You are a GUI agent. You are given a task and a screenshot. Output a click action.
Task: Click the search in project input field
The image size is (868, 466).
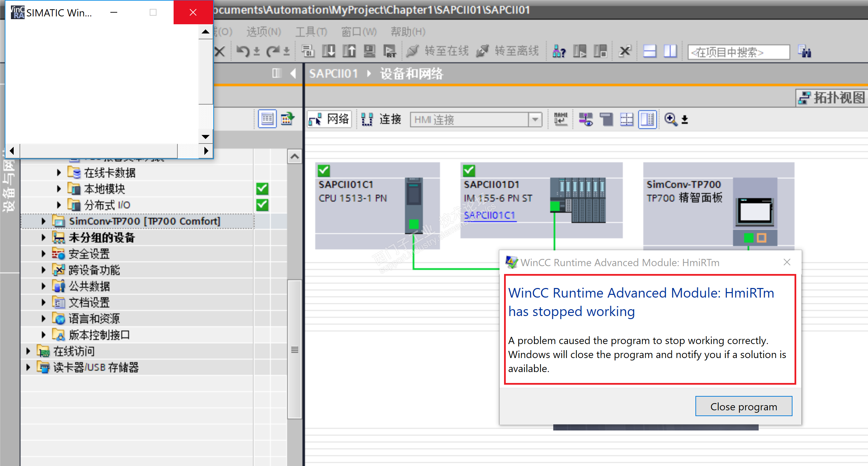tap(738, 52)
